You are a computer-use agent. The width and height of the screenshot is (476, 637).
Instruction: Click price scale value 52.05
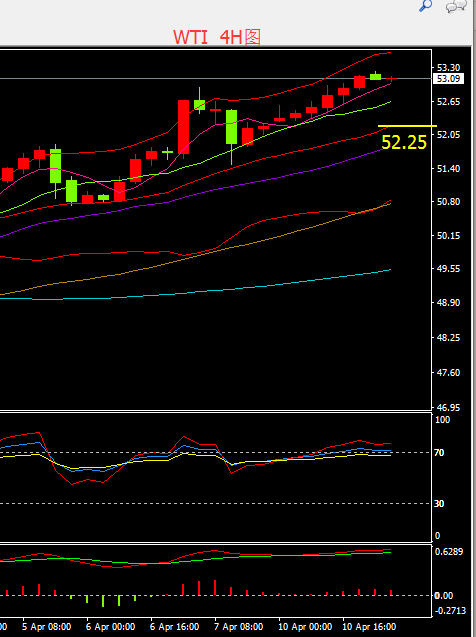pos(448,134)
